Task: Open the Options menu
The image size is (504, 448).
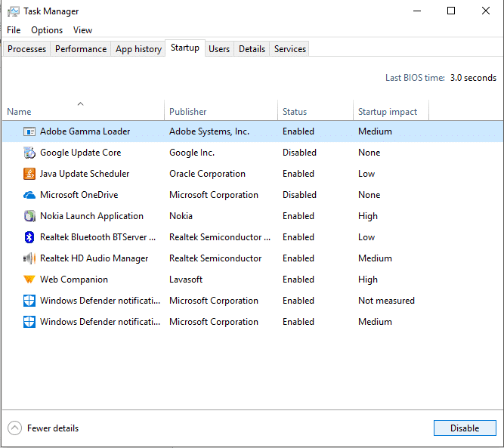Action: (x=47, y=30)
